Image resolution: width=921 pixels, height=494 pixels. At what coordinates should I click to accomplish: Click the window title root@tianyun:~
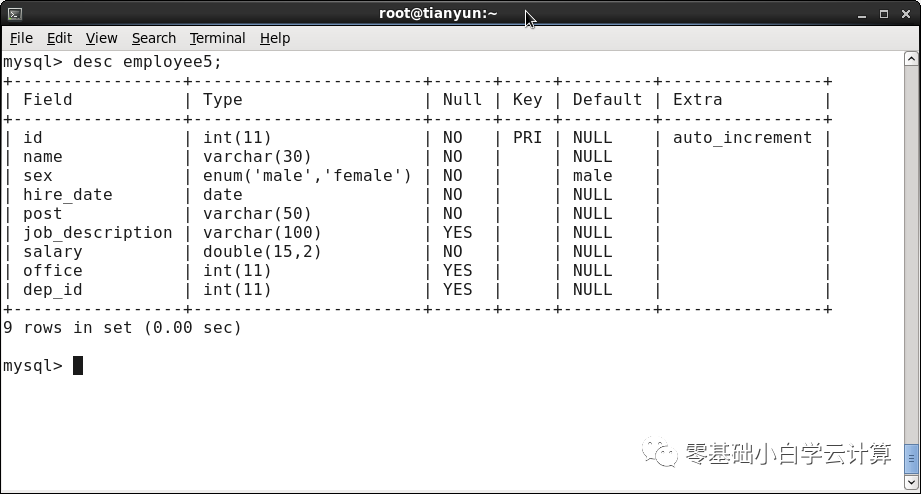tap(438, 14)
